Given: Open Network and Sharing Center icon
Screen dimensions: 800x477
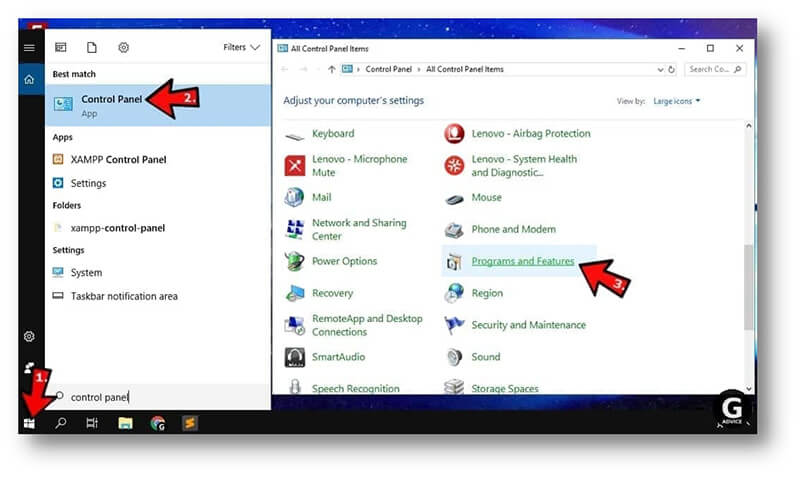Looking at the screenshot, I should (294, 230).
